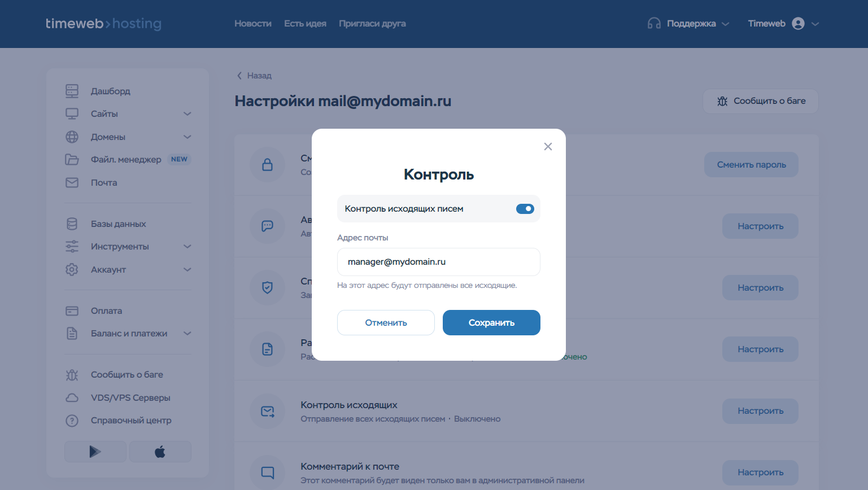
Task: Expand the Инструменты submenu chevron
Action: coord(187,247)
